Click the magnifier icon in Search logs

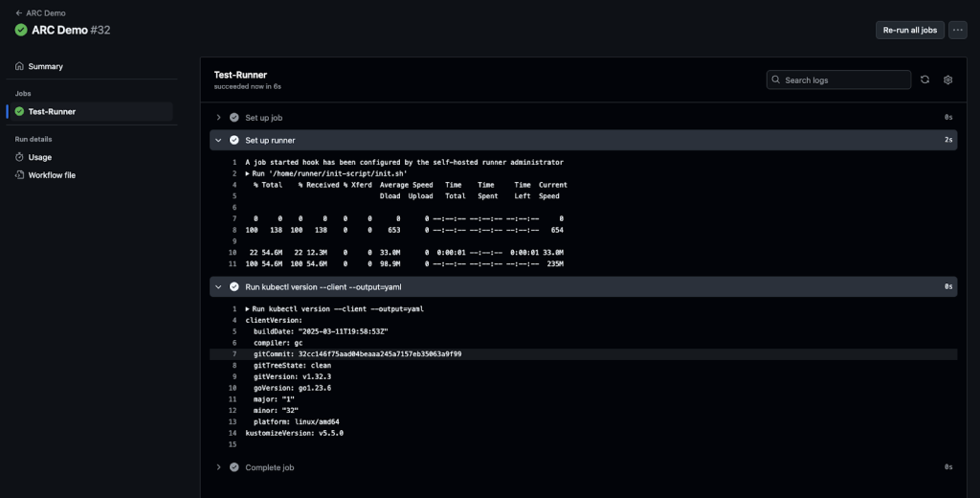point(776,80)
